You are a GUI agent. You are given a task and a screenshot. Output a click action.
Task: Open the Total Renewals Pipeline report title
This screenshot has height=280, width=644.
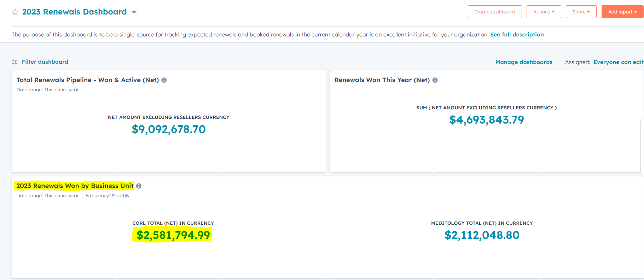click(x=87, y=80)
